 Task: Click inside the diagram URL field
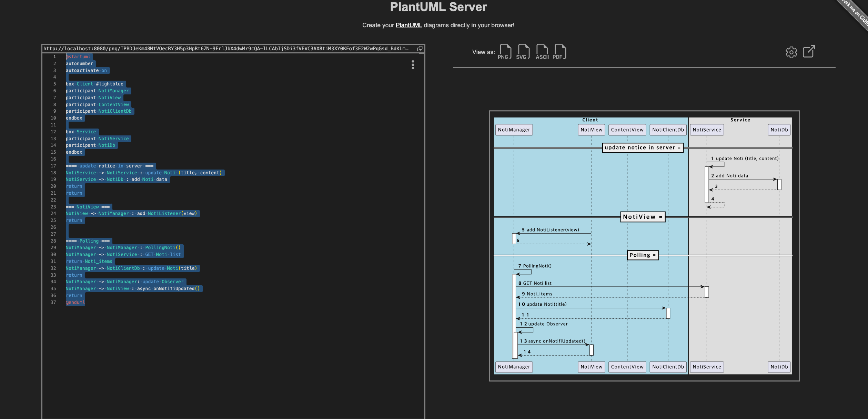pyautogui.click(x=226, y=49)
